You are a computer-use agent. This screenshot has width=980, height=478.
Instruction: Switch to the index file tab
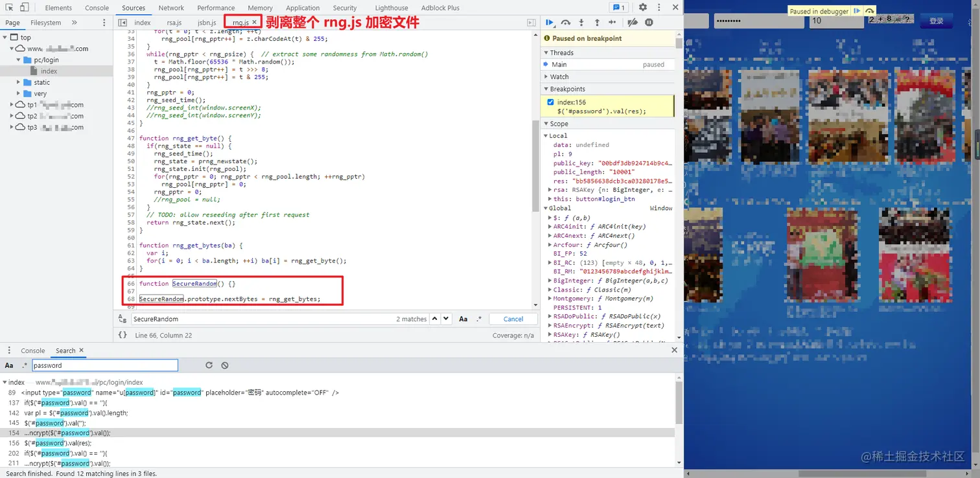143,23
